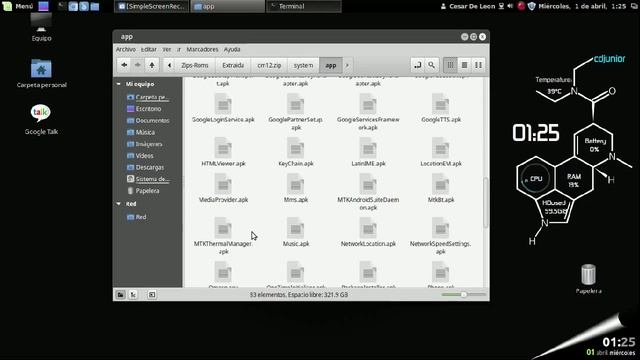Screen dimensions: 640x360
Task: Open search in file manager
Action: tap(431, 65)
